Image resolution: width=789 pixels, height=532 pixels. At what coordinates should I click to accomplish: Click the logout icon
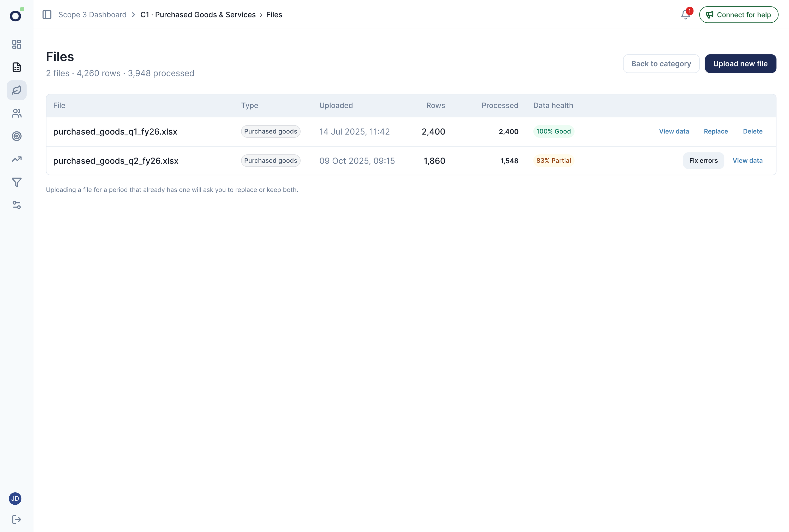tap(17, 519)
